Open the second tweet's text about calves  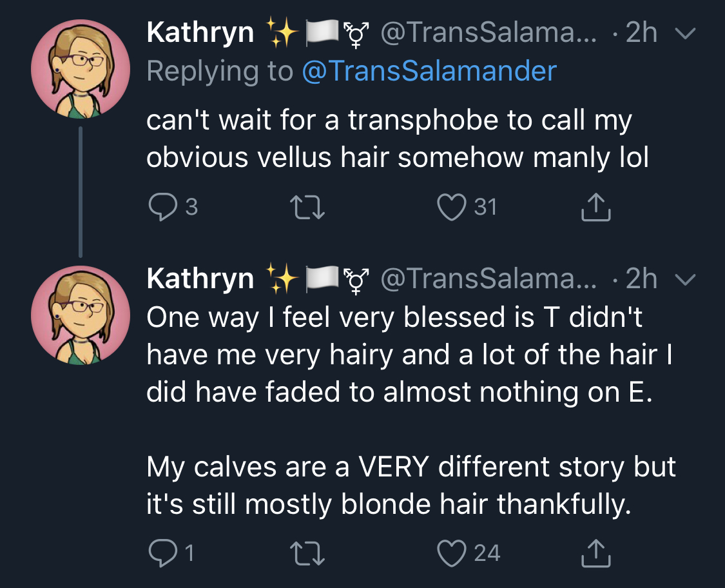coord(411,485)
